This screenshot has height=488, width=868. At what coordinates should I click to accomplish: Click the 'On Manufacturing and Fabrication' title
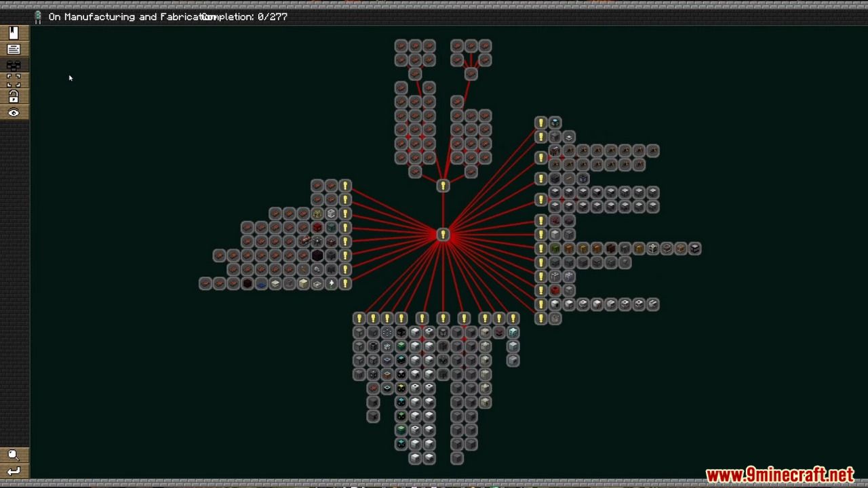pos(132,17)
